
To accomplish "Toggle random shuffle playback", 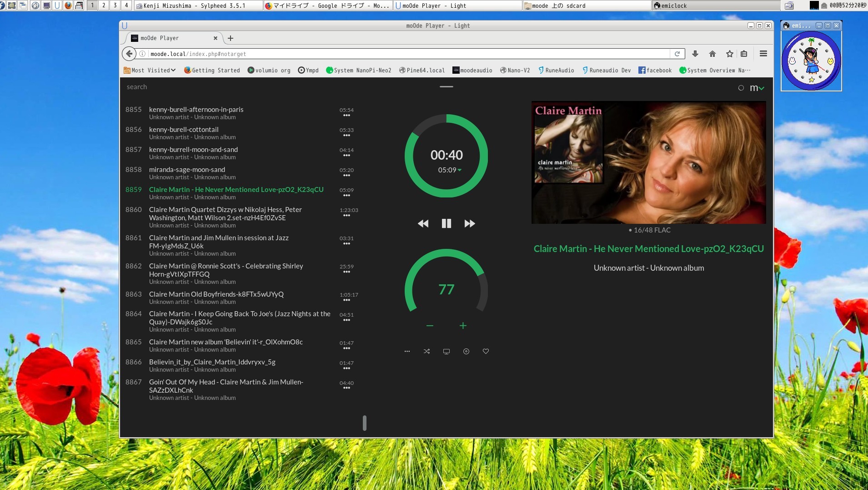I will point(426,351).
